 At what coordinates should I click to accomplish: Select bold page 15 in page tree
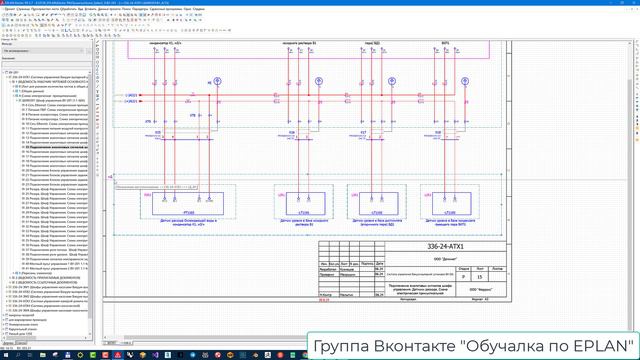55,147
